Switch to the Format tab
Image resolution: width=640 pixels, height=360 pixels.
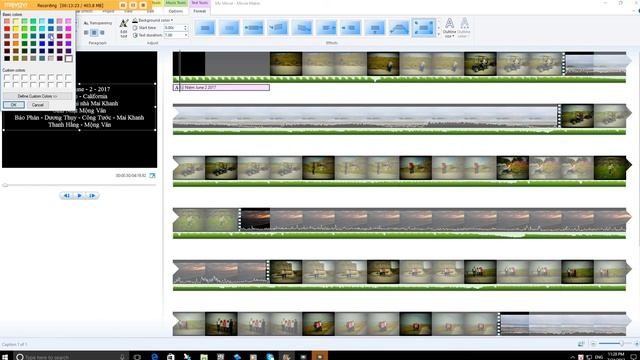[200, 11]
